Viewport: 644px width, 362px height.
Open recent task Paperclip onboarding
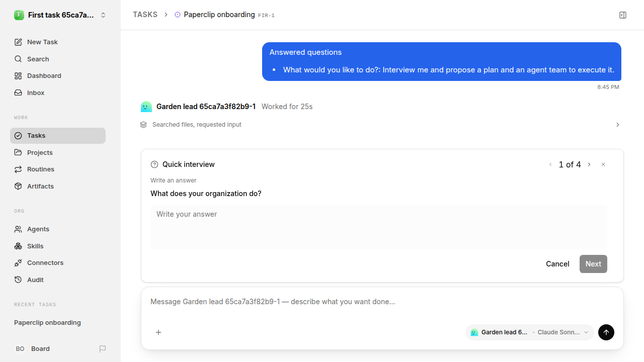pos(58,323)
